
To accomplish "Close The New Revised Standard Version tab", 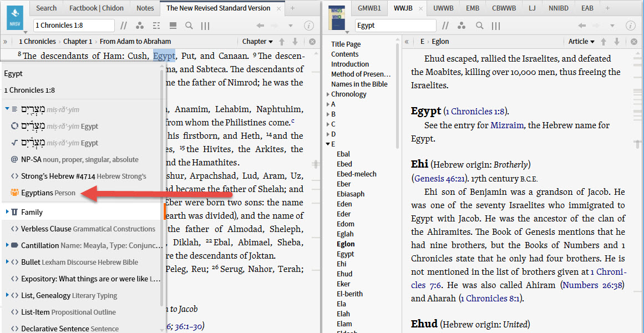I will [279, 8].
